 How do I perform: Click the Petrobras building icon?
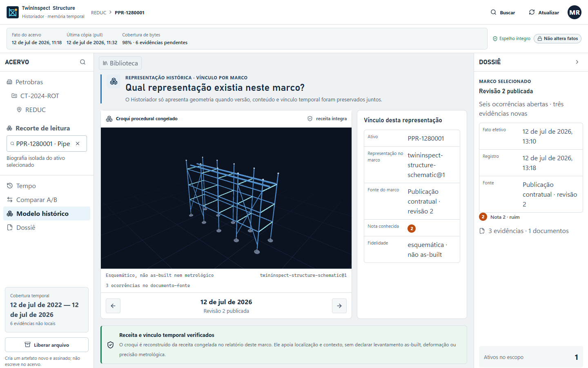tap(9, 82)
